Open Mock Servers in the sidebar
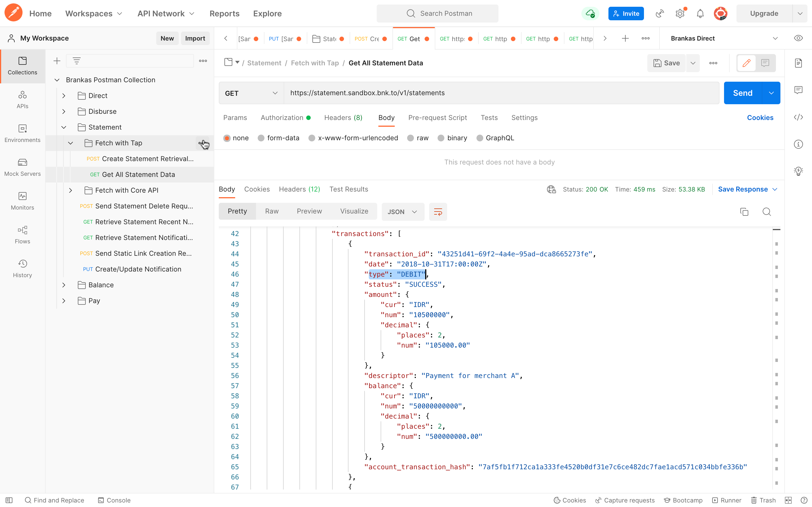 pos(23,167)
